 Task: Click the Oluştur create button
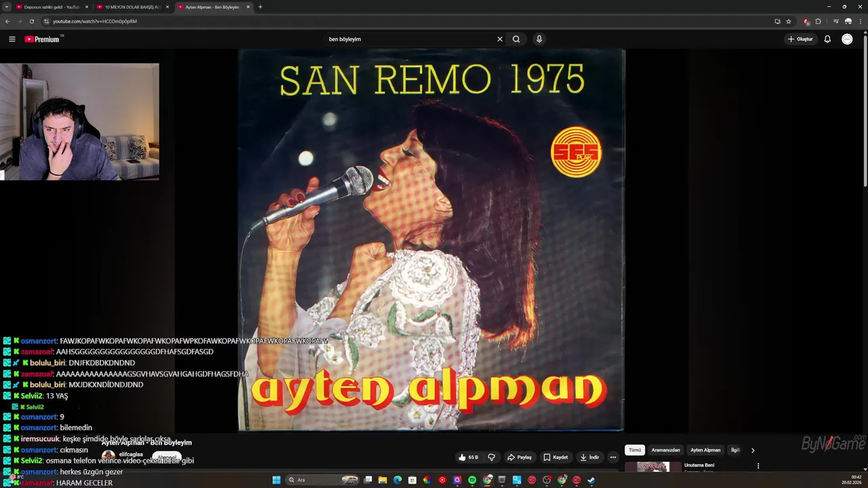tap(800, 39)
